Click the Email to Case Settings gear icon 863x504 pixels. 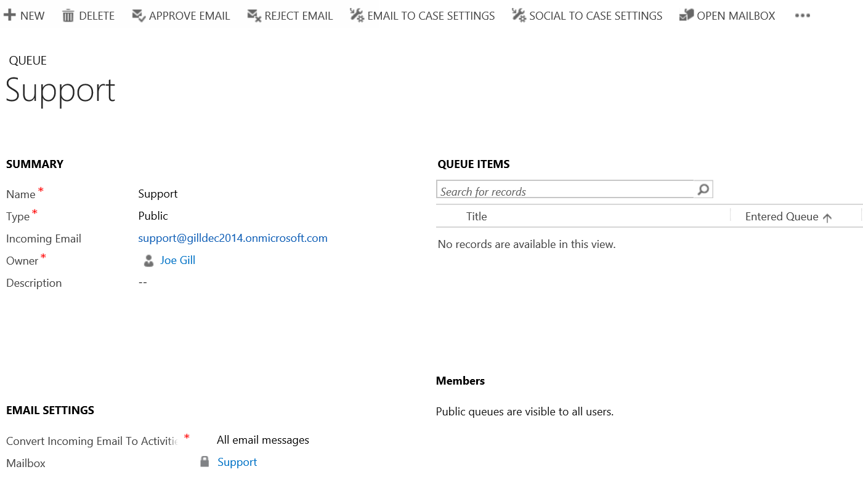click(355, 14)
